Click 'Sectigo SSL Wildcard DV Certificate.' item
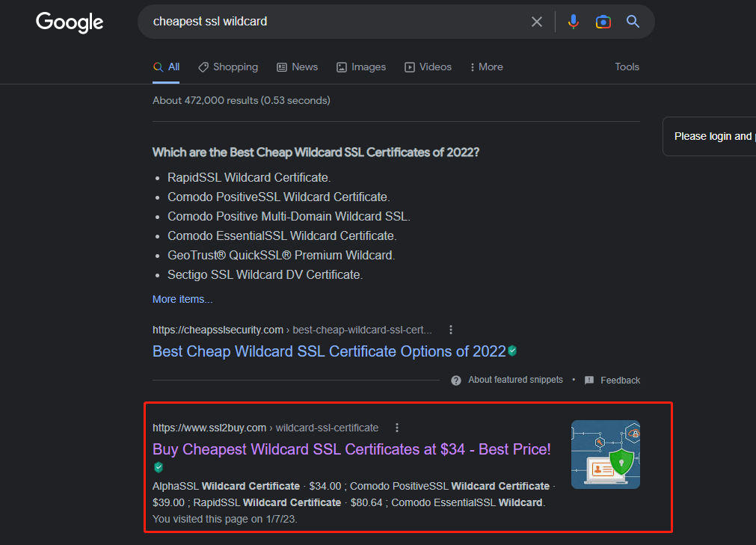This screenshot has height=545, width=756. [265, 274]
